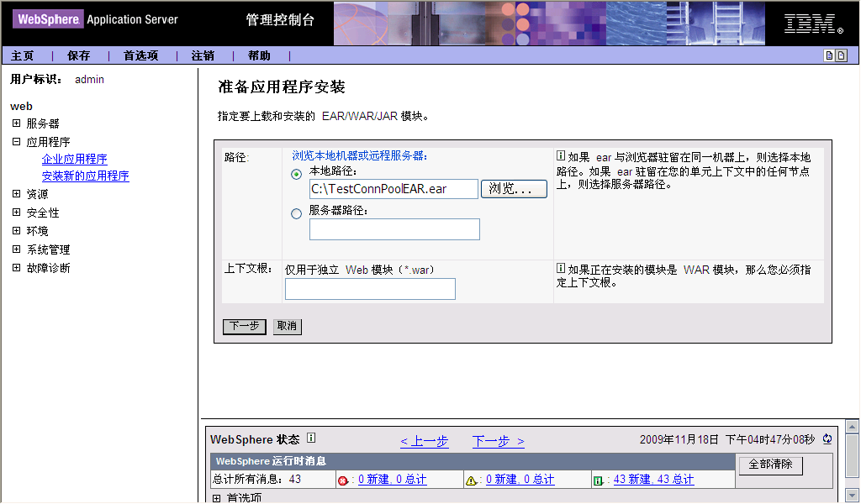Click the info icon in the 路径 help text
The width and height of the screenshot is (861, 504).
pyautogui.click(x=561, y=156)
